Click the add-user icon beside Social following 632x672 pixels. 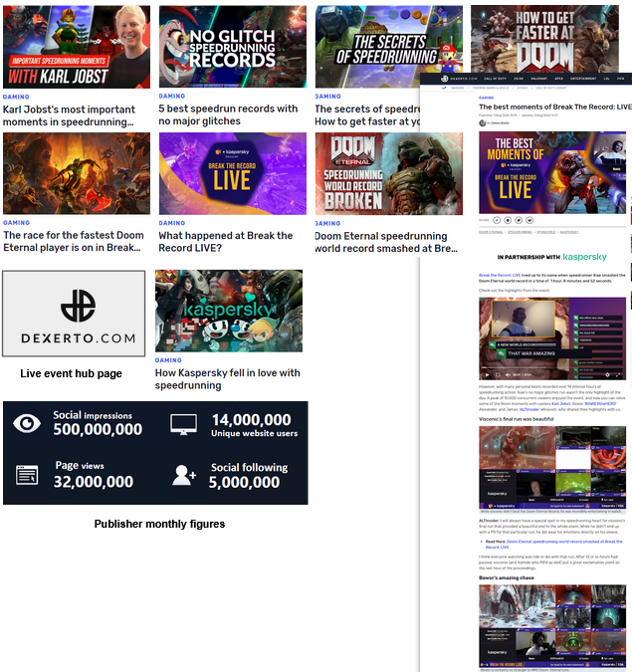(184, 475)
